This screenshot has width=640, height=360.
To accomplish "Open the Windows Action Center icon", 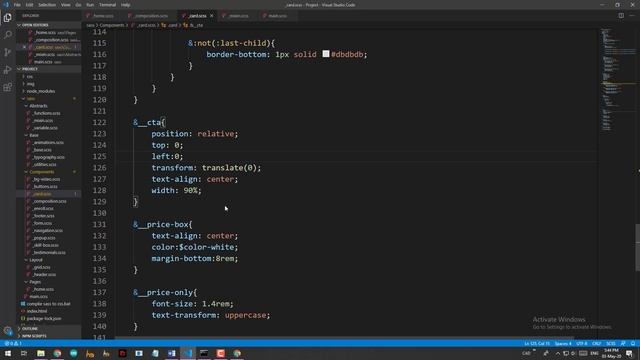I will pyautogui.click(x=629, y=353).
